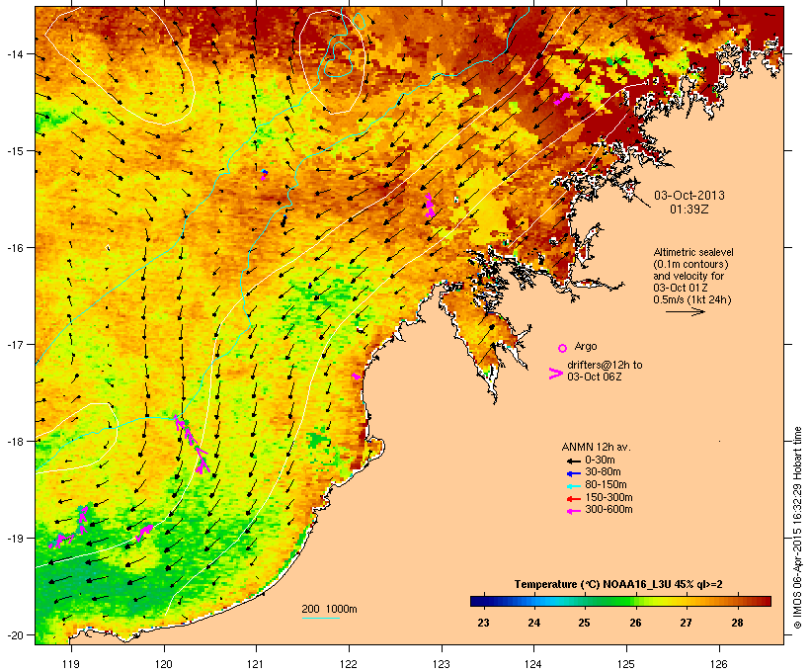
Task: Click the 0.5m/s velocity scale arrow
Action: [685, 311]
